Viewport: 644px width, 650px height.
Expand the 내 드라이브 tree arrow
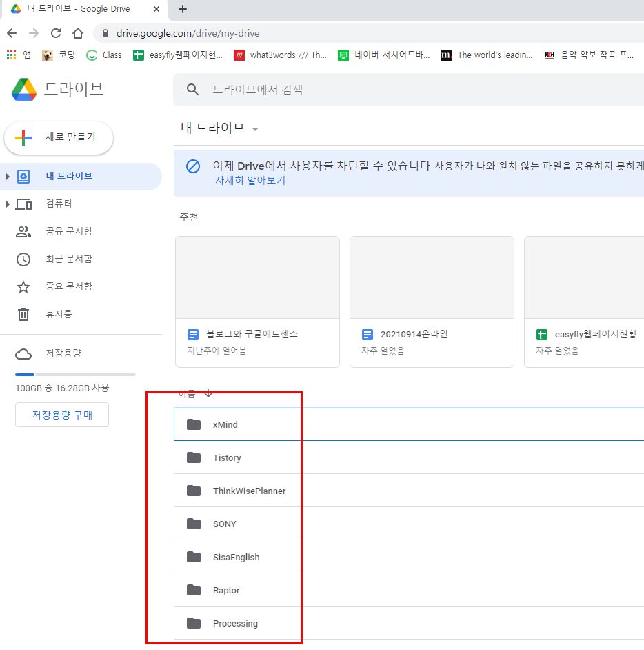(x=8, y=176)
